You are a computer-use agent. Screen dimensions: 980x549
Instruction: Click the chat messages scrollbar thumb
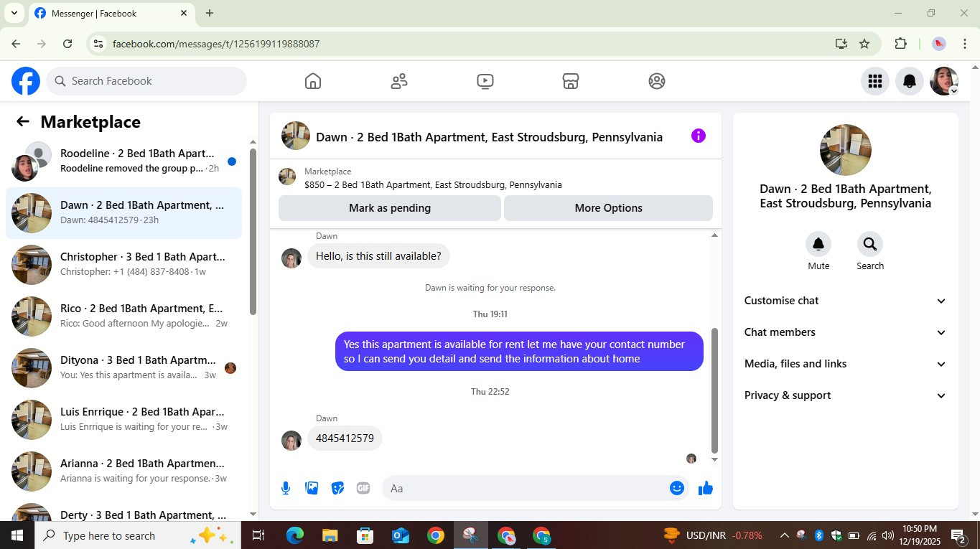714,390
